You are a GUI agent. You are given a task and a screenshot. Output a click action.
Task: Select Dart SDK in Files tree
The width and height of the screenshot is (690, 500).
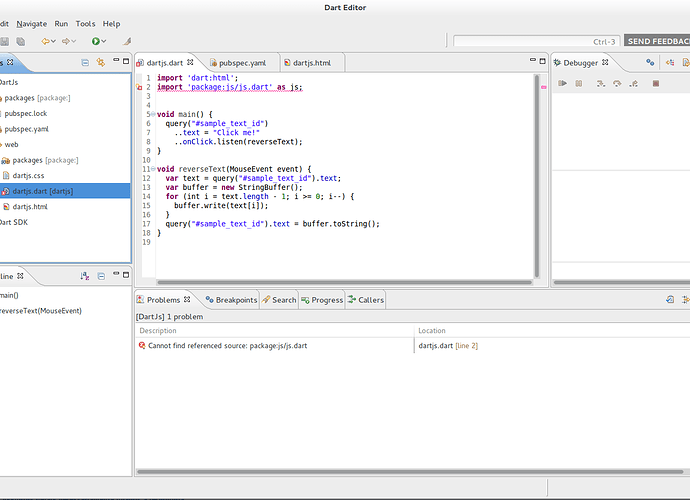(x=14, y=222)
